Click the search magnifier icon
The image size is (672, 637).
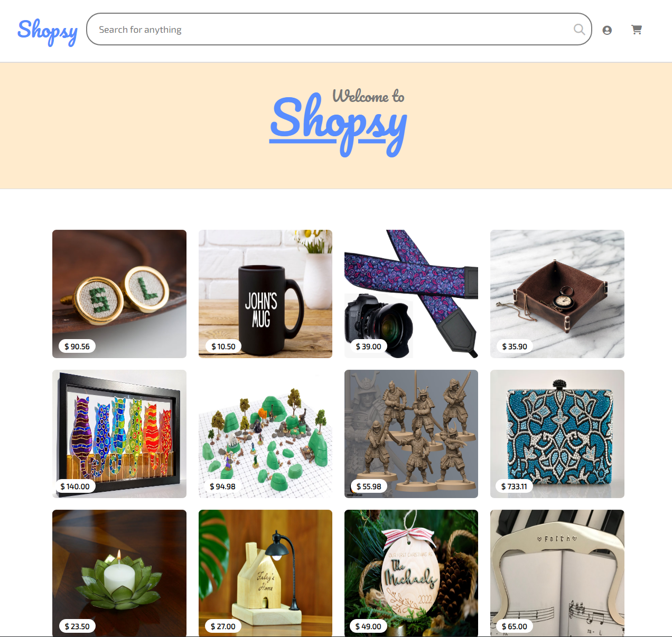pyautogui.click(x=579, y=30)
